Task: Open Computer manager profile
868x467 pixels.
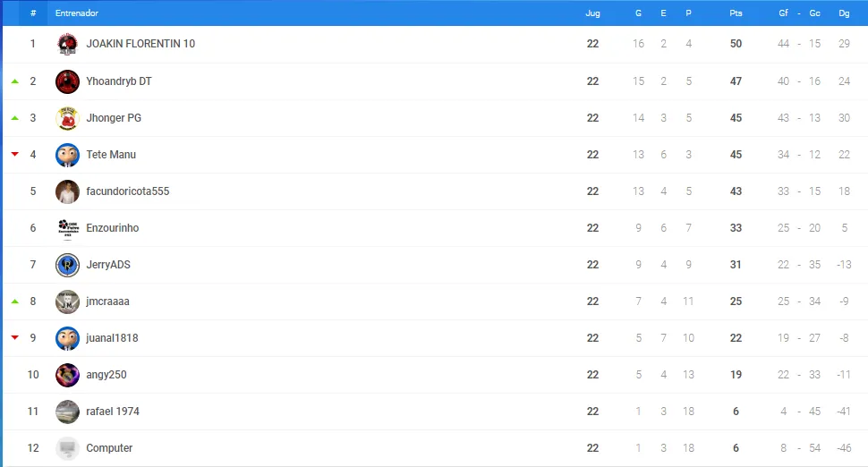Action: click(109, 448)
